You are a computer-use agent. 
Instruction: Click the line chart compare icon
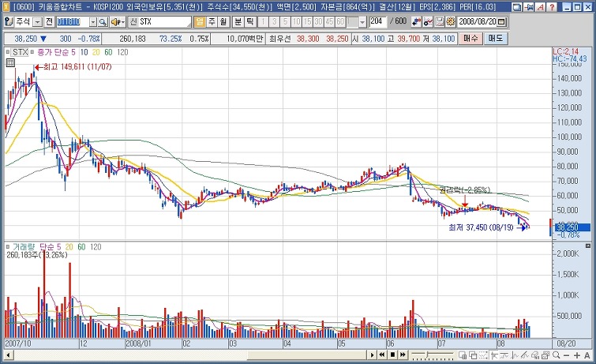tap(428, 21)
